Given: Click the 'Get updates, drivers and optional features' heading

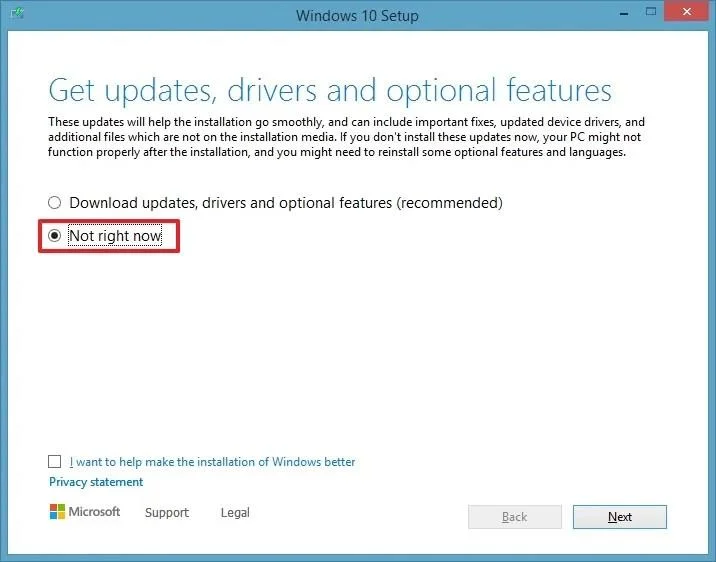Looking at the screenshot, I should pyautogui.click(x=330, y=90).
